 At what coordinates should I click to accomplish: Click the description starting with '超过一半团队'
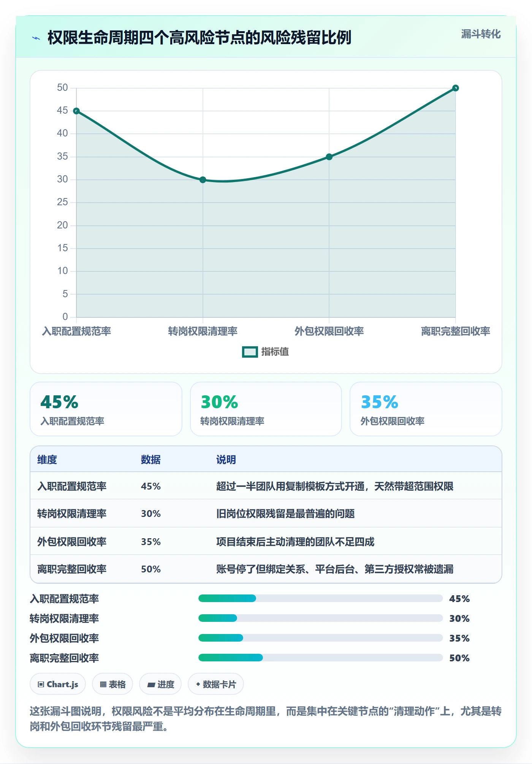click(335, 486)
